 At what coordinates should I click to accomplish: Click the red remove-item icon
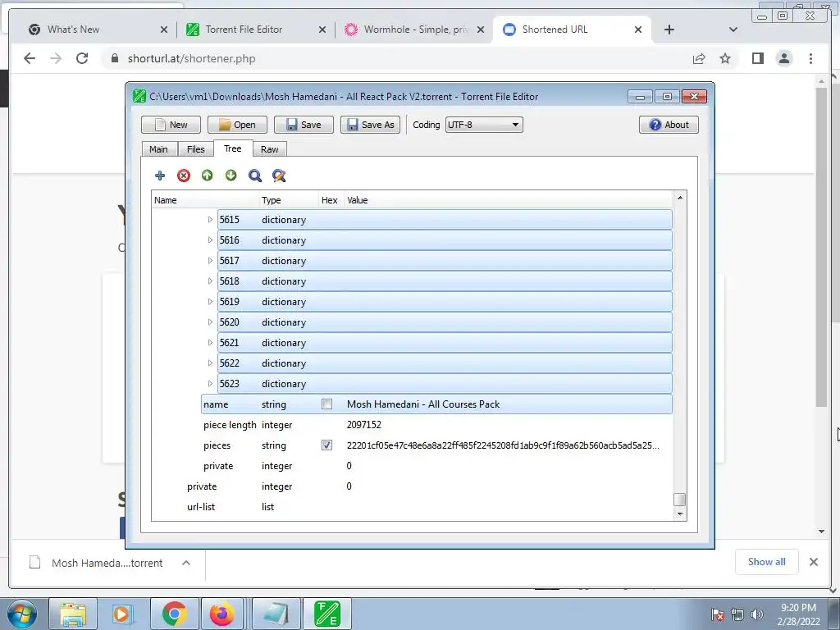(184, 176)
